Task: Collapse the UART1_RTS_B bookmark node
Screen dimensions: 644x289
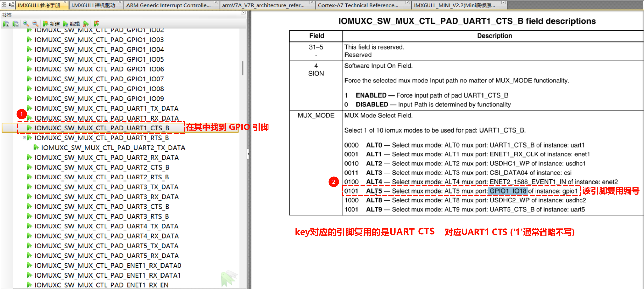Action: tap(24, 138)
